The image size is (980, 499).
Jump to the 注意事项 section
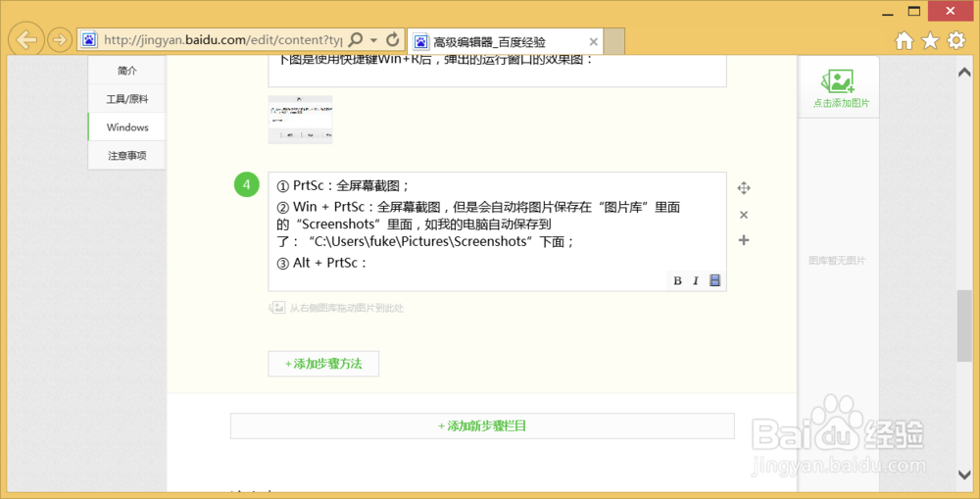[126, 155]
